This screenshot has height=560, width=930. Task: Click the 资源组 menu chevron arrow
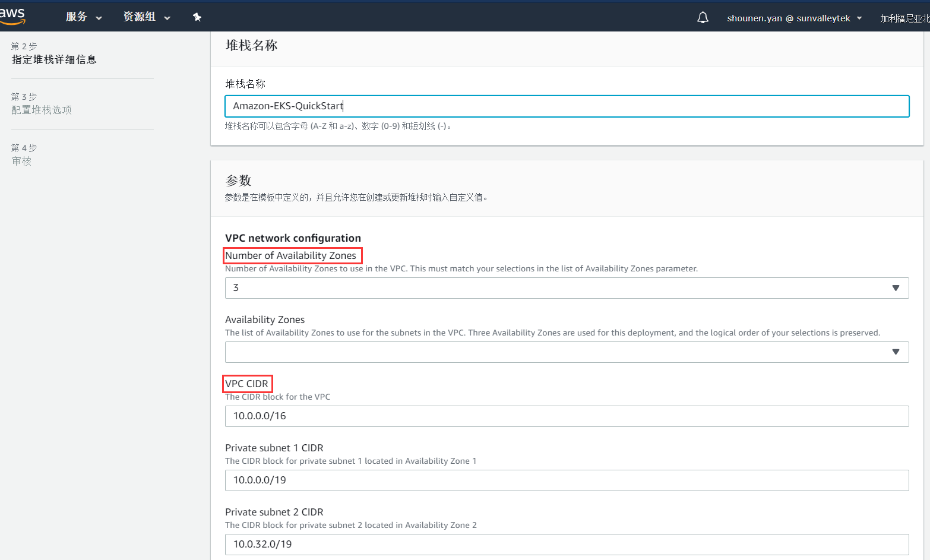[x=167, y=18]
